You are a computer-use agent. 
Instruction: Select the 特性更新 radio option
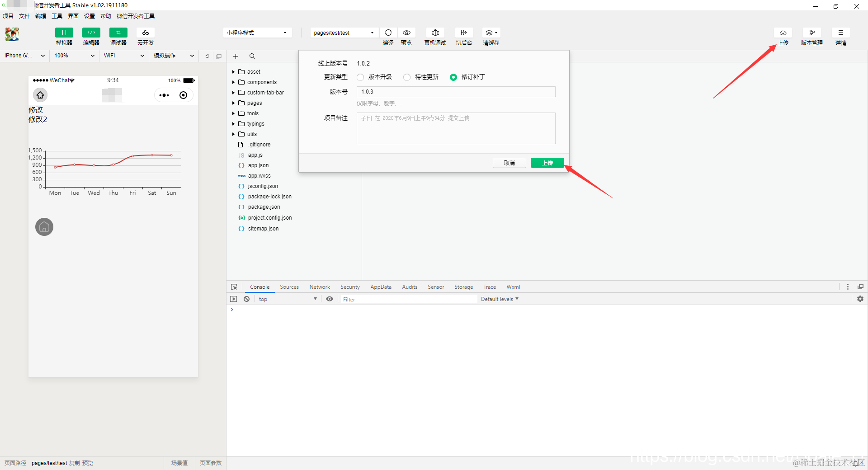(x=407, y=77)
